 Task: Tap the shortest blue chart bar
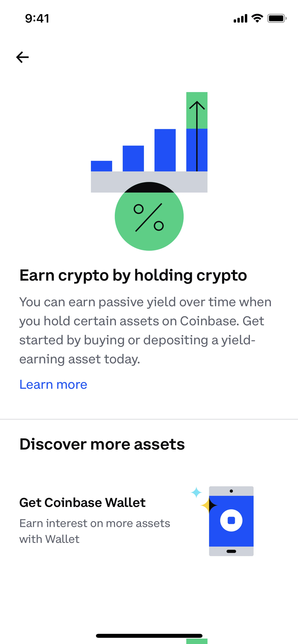coord(101,166)
